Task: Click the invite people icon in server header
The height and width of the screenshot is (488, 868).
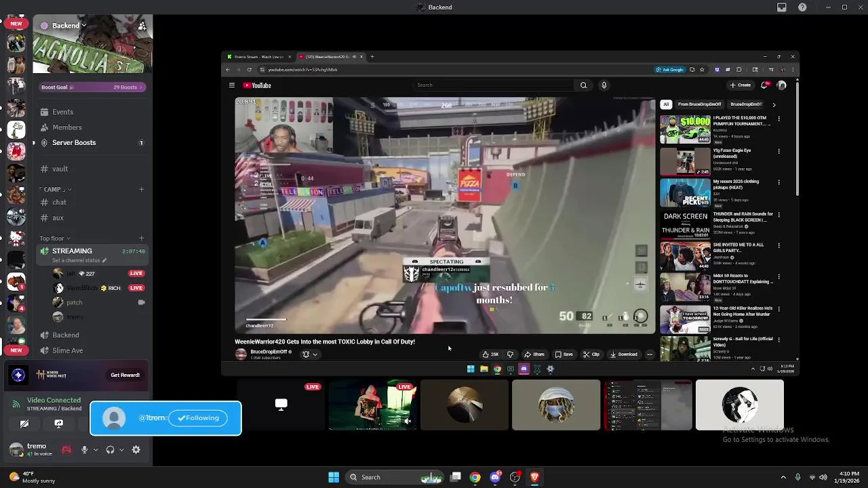Action: [142, 26]
